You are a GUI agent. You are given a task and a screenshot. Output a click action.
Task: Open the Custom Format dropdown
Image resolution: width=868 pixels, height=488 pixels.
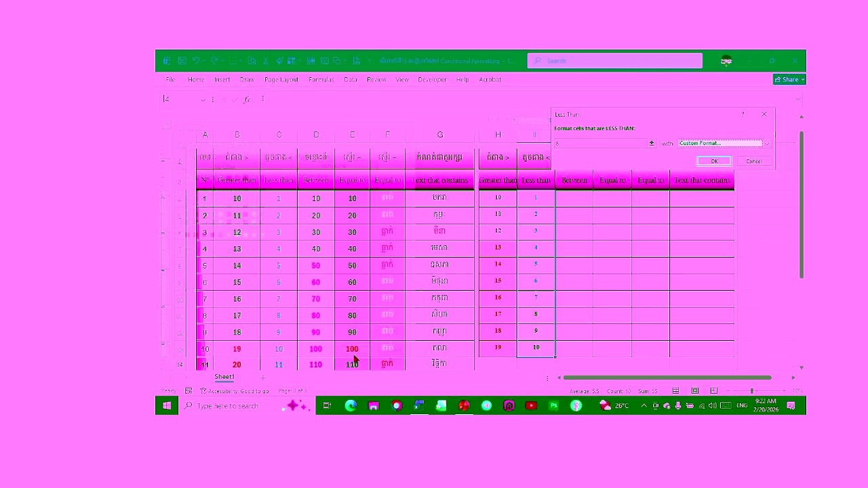(x=766, y=143)
